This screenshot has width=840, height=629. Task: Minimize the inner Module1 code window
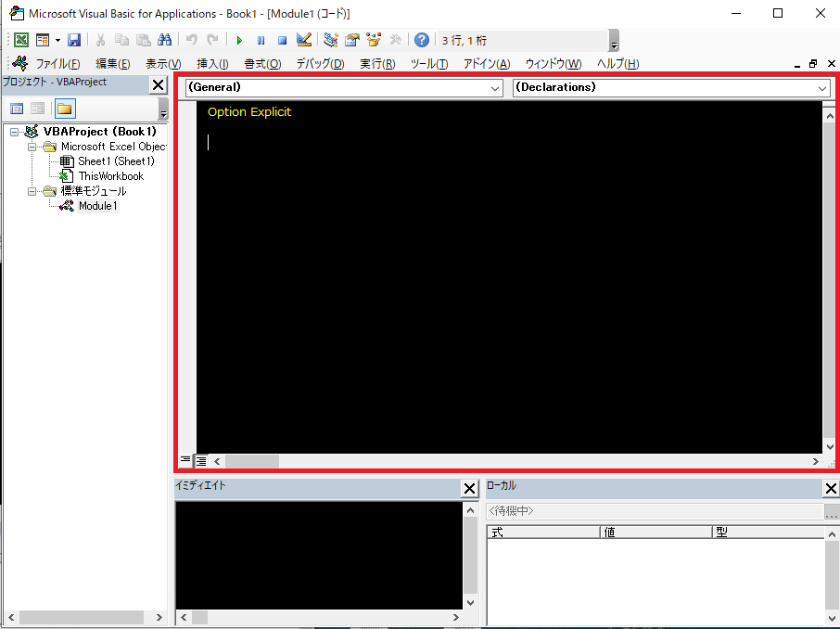pyautogui.click(x=797, y=64)
